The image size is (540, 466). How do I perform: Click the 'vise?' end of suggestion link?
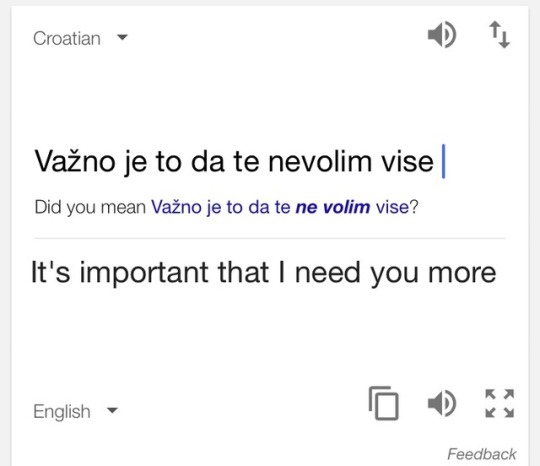pyautogui.click(x=397, y=207)
